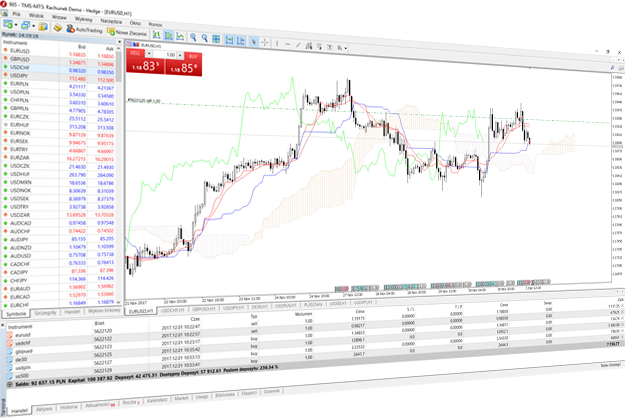625x418 pixels.
Task: Select the horizontal line drawing tool
Action: point(287,44)
